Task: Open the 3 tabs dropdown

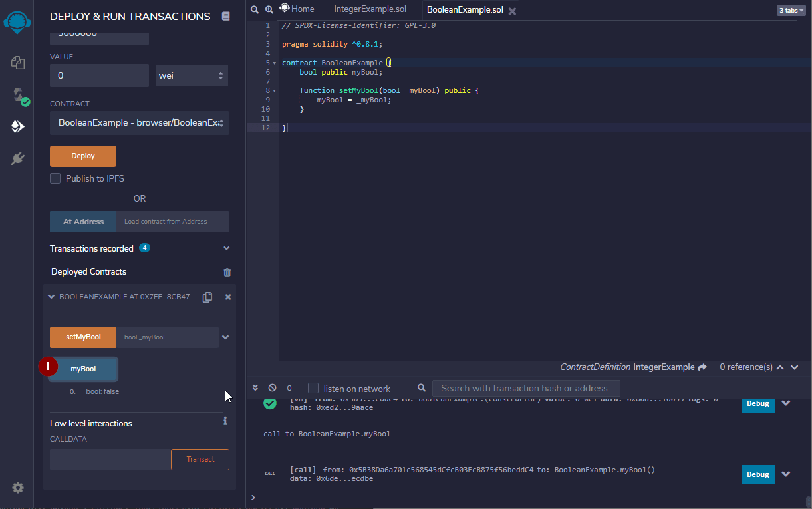Action: [791, 10]
